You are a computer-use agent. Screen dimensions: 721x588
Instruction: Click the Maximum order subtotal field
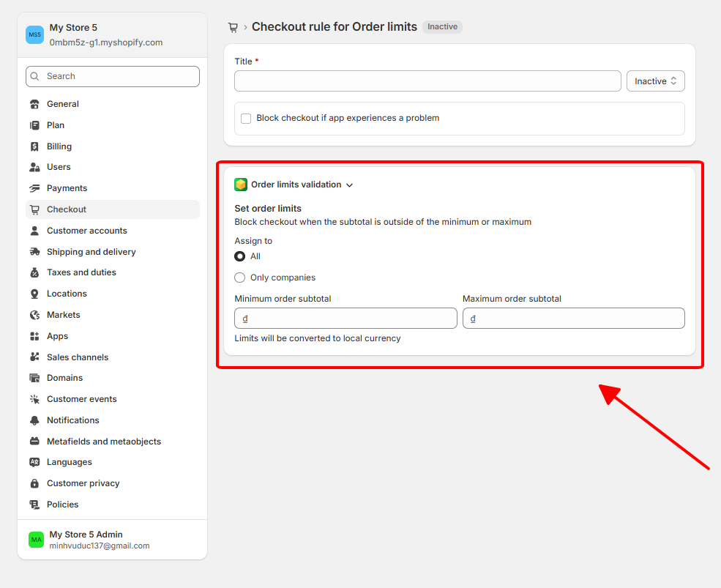click(573, 319)
